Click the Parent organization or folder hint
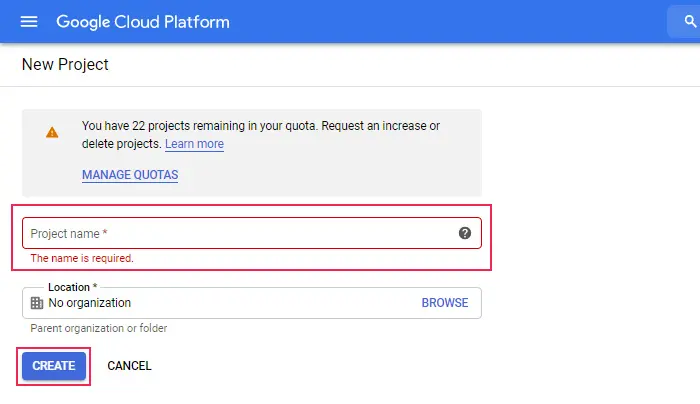The height and width of the screenshot is (404, 700). (99, 328)
